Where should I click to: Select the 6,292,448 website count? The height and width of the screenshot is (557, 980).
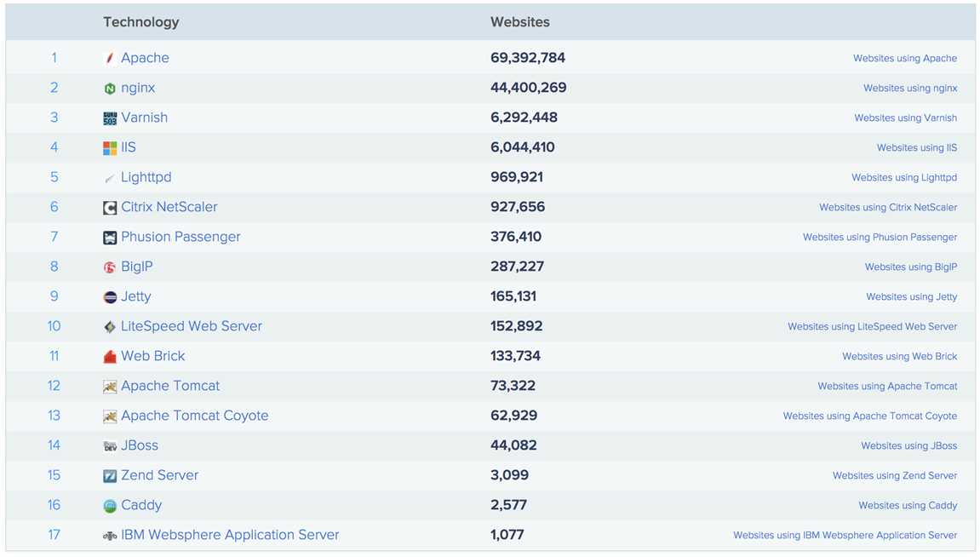pos(524,118)
